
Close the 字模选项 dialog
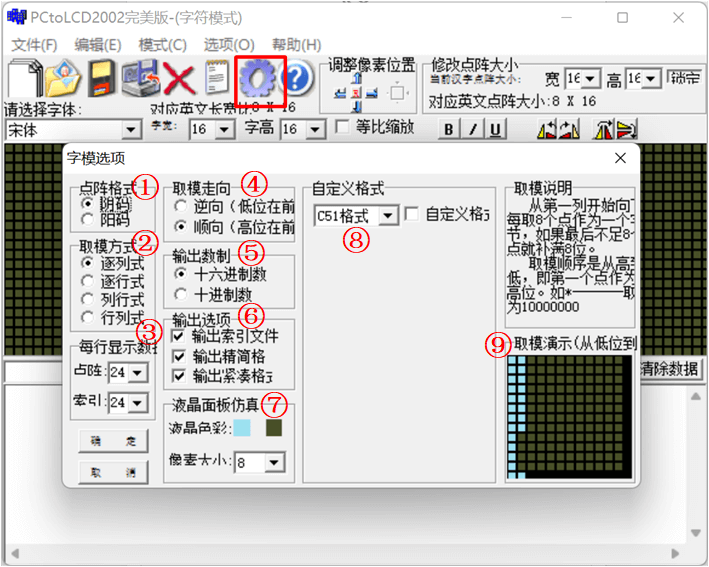pyautogui.click(x=620, y=158)
